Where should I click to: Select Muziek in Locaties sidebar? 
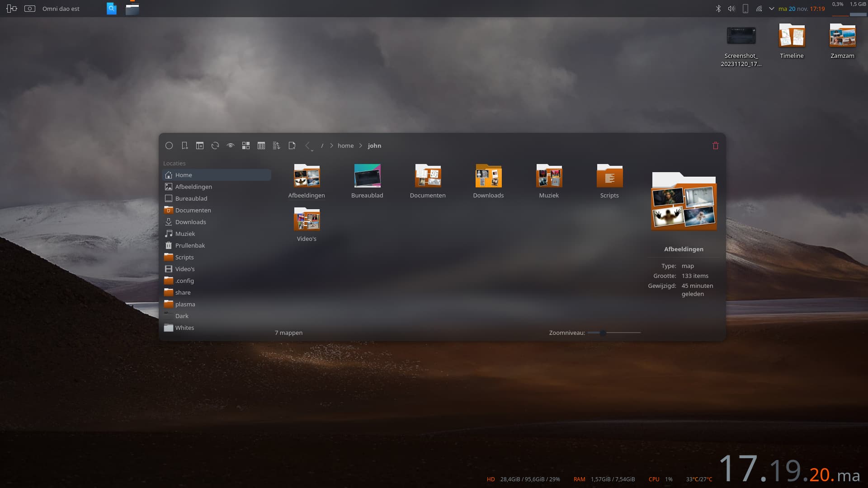pos(217,234)
